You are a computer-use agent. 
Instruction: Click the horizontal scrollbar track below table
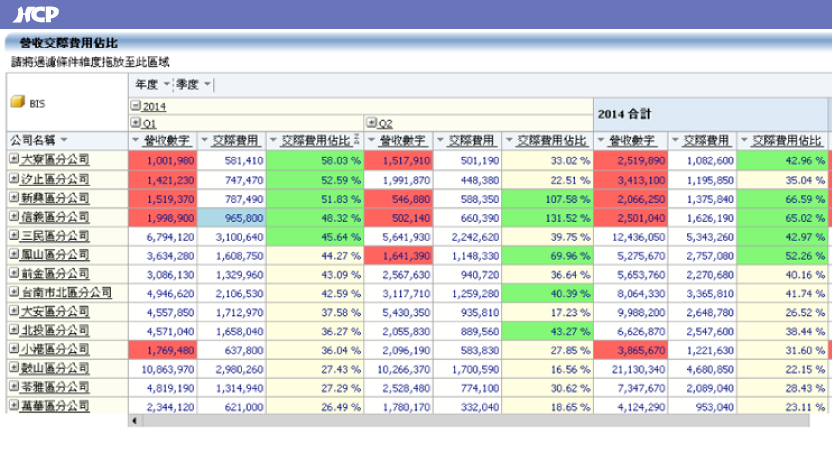(480, 421)
